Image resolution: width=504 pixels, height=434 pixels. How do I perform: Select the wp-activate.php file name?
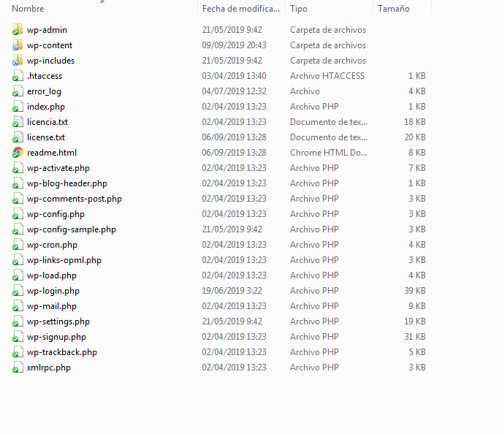[58, 168]
